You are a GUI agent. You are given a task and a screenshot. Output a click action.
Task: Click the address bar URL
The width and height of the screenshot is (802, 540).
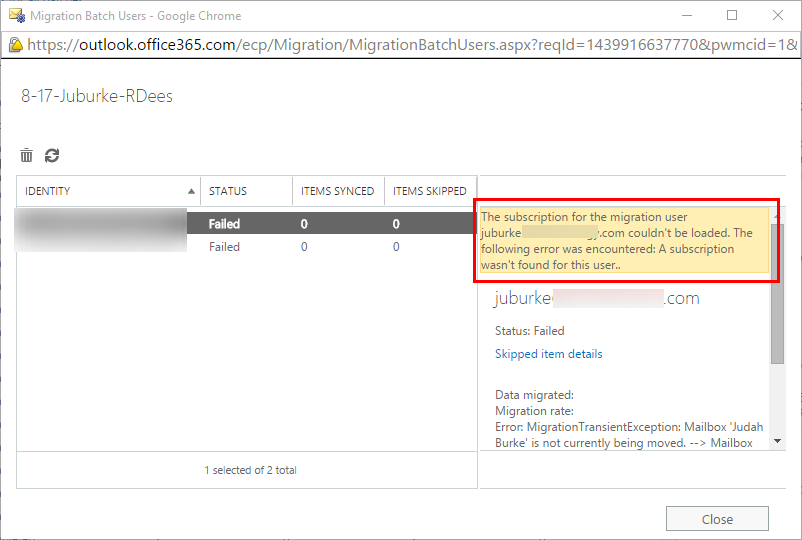[x=412, y=45]
